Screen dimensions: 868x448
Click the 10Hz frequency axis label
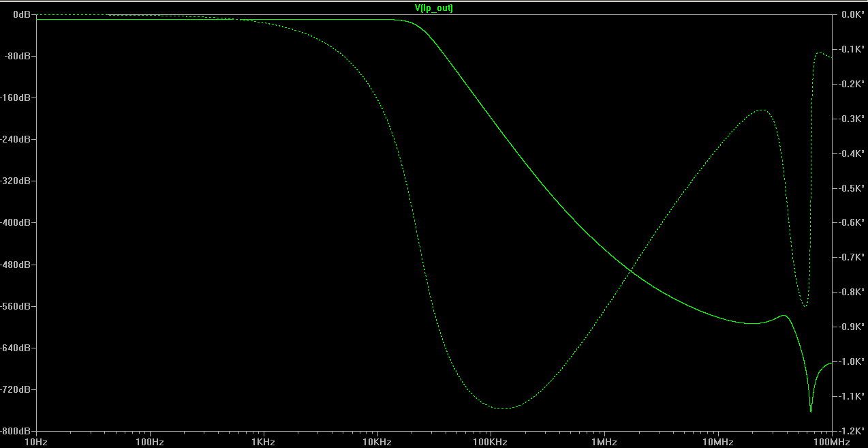pyautogui.click(x=35, y=442)
